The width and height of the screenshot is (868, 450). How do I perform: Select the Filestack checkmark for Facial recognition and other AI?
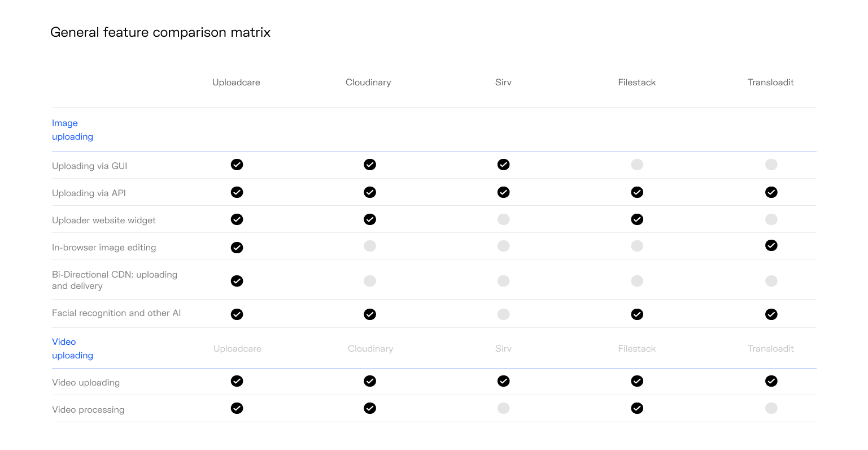pyautogui.click(x=637, y=314)
